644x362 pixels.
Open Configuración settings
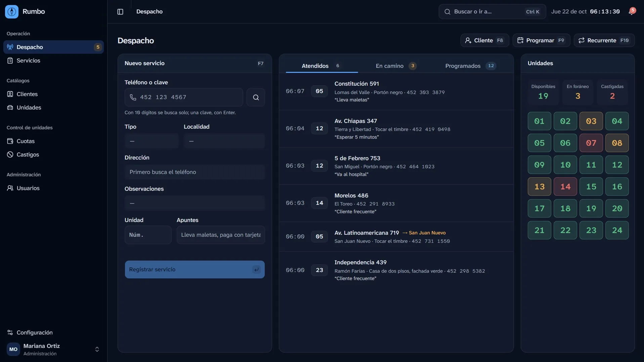[x=53, y=332]
